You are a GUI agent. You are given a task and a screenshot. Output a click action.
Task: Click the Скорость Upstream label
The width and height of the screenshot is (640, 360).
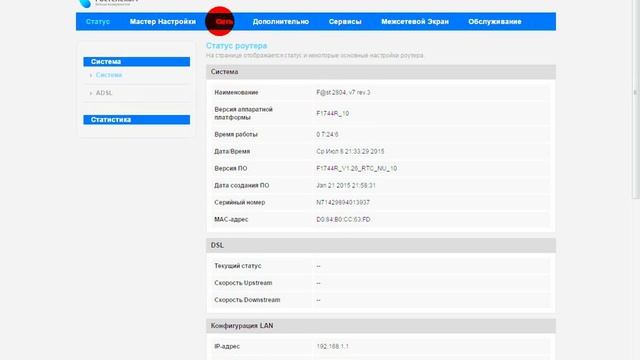[x=243, y=283]
